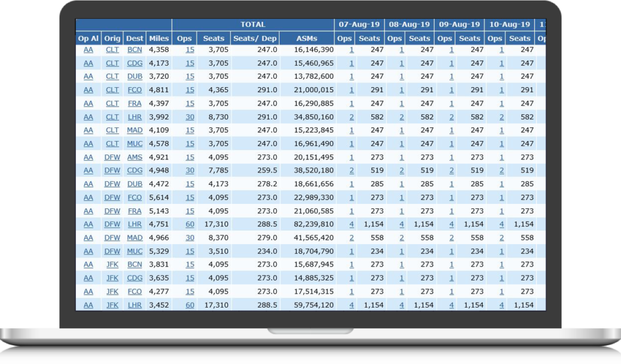
Task: Click the Orig column header
Action: (112, 38)
